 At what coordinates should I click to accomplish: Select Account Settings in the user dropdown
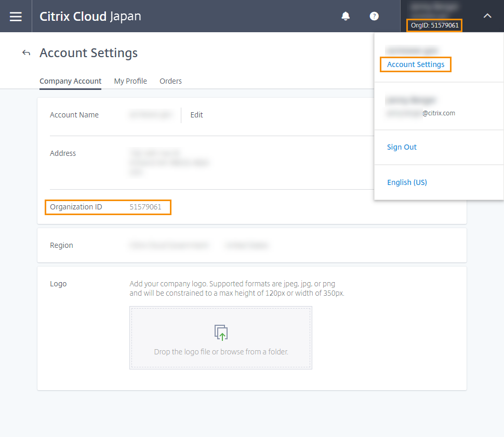pos(416,64)
